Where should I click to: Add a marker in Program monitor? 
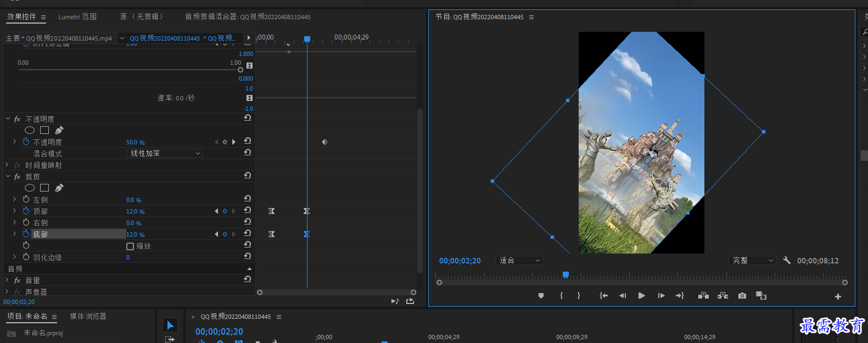click(541, 296)
